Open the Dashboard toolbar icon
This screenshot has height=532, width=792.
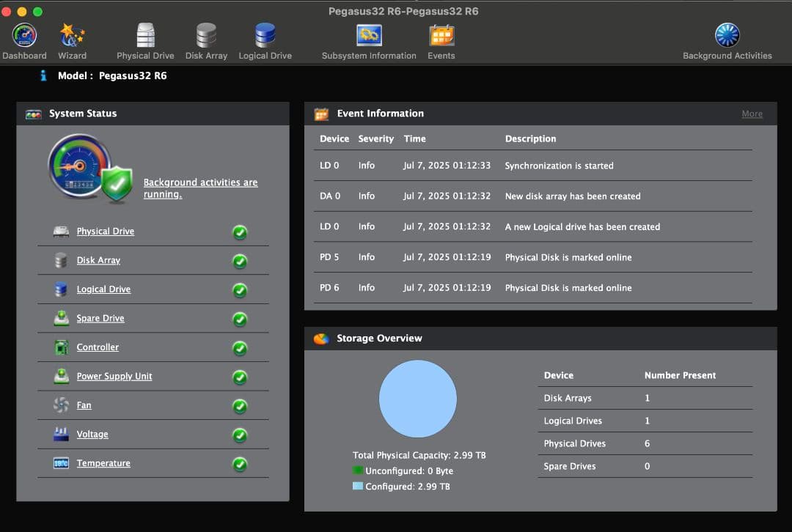pyautogui.click(x=24, y=36)
